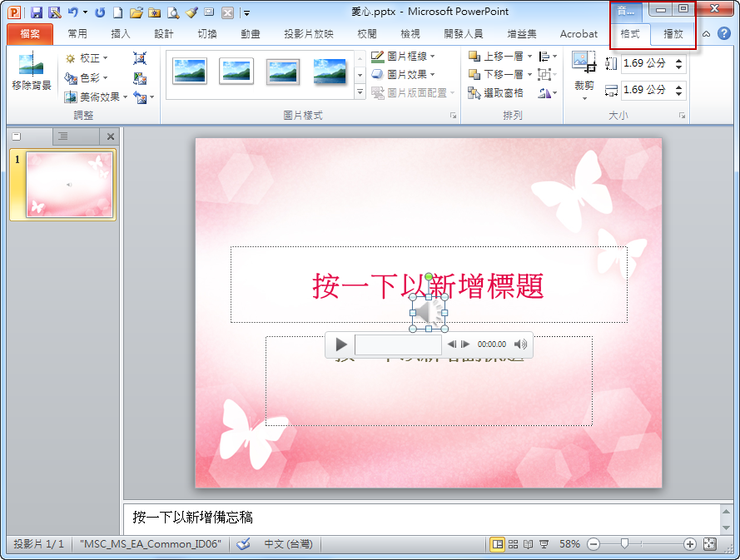Expand the Artistic Effects (美術效果) dropdown
Image resolution: width=740 pixels, height=560 pixels.
pos(97,97)
